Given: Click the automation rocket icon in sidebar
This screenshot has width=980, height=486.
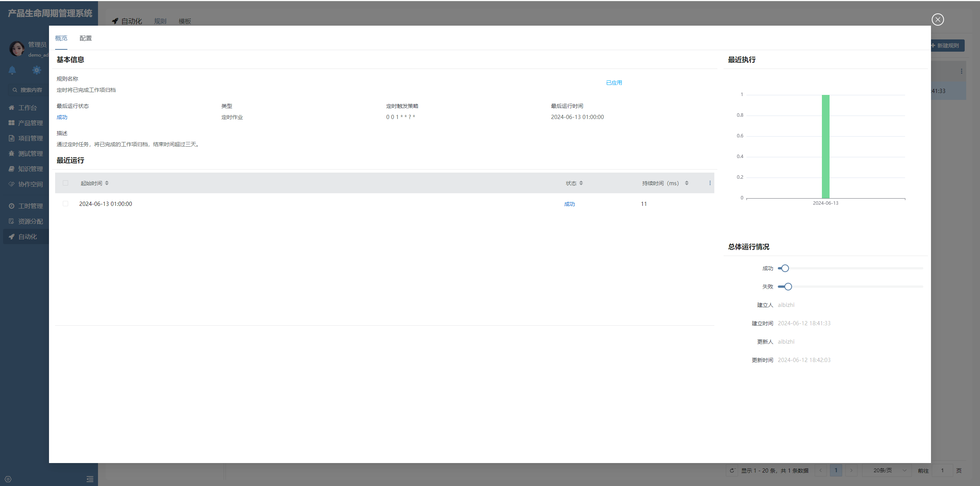Looking at the screenshot, I should coord(11,237).
